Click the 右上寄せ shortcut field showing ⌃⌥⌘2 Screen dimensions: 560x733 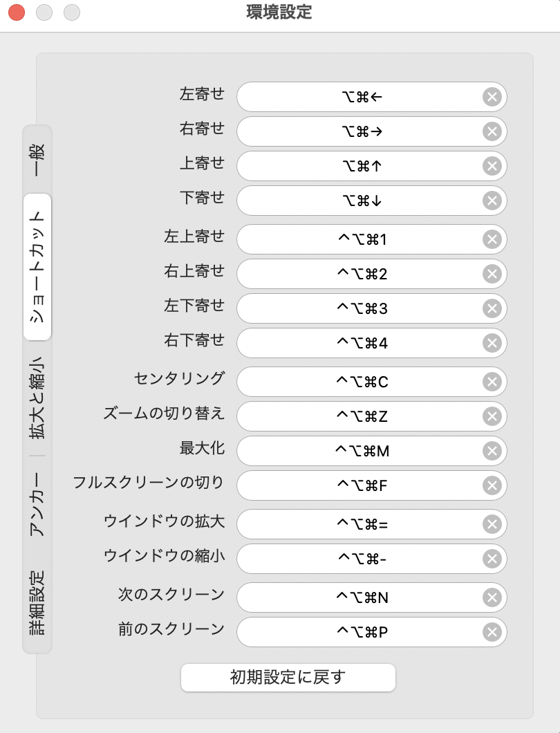(x=361, y=274)
